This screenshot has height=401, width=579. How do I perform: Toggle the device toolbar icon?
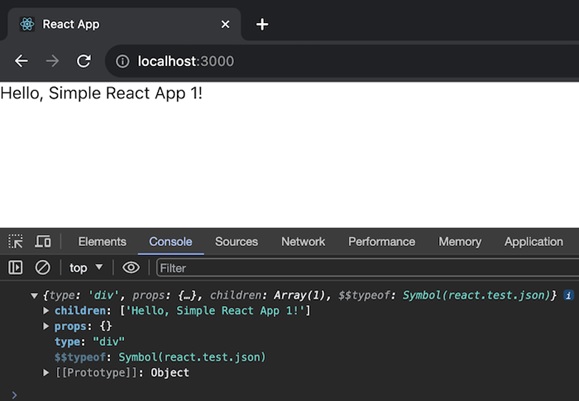[x=43, y=242]
